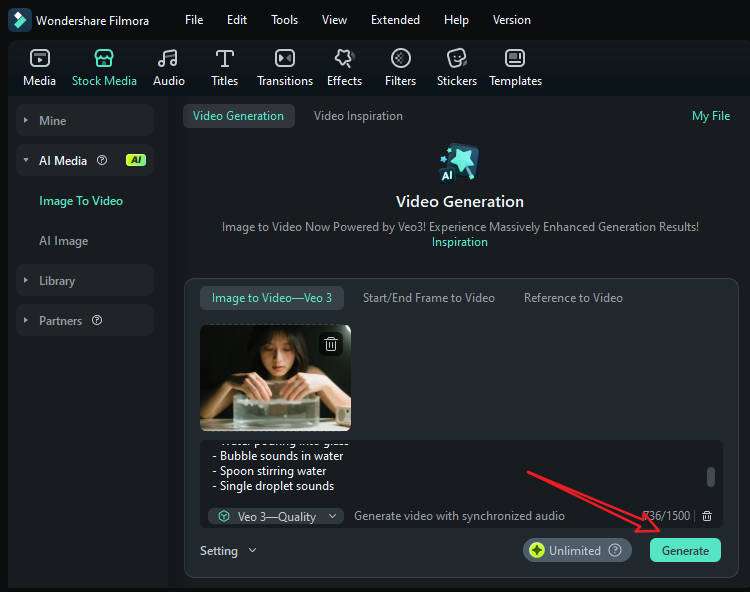Open the Version menu

511,20
